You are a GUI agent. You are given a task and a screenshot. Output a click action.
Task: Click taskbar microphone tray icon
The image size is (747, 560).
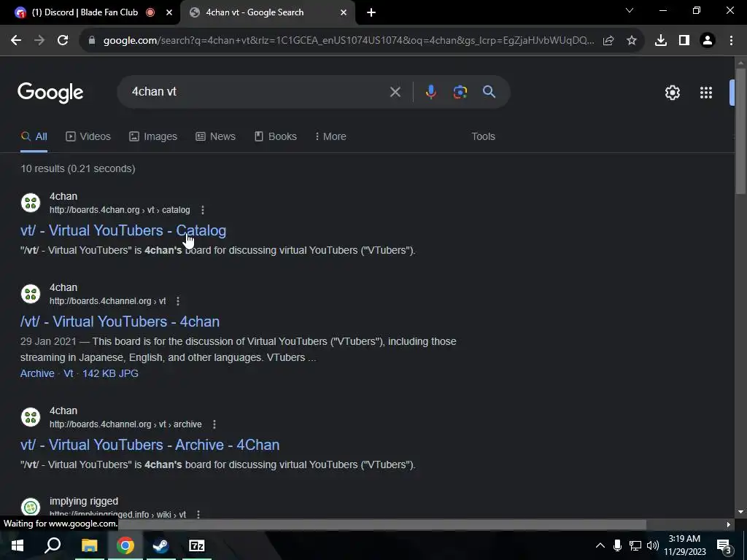(x=617, y=545)
